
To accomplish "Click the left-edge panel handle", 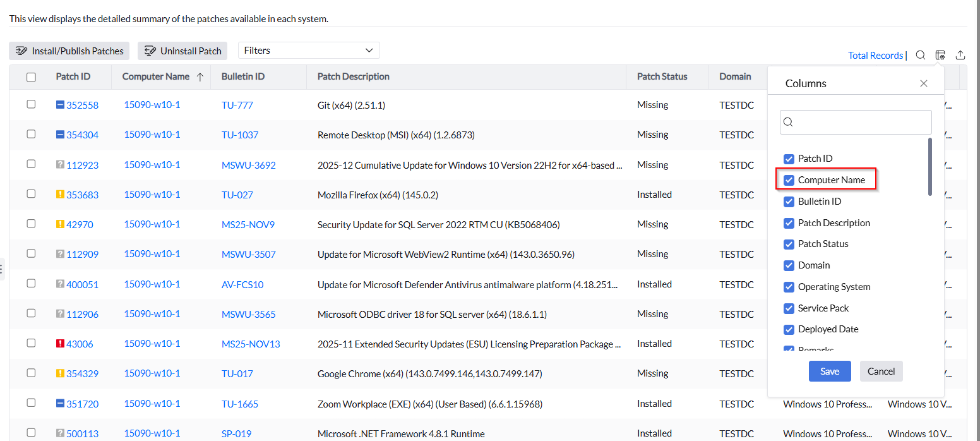I will (x=2, y=269).
